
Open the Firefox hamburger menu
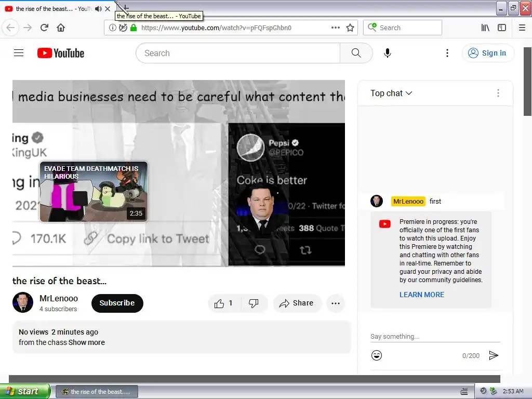click(x=522, y=28)
